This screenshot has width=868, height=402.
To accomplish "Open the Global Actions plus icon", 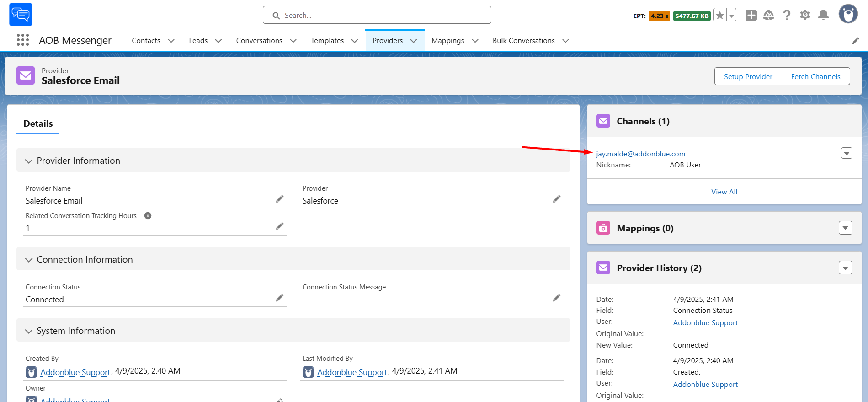I will point(751,16).
